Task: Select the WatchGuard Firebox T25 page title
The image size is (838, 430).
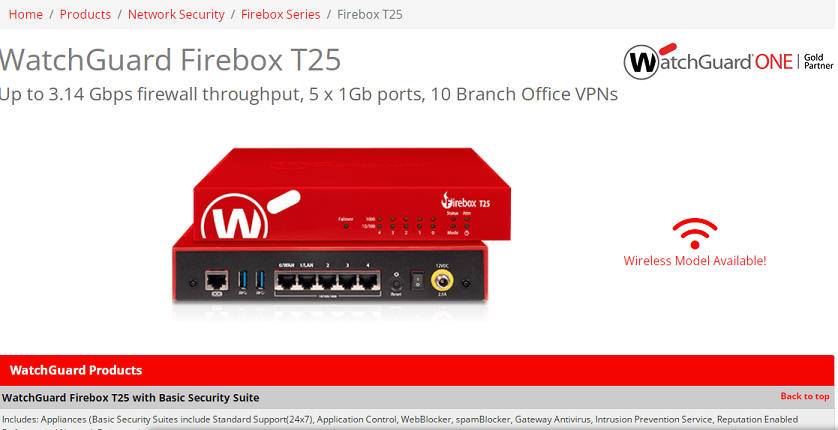Action: click(170, 60)
